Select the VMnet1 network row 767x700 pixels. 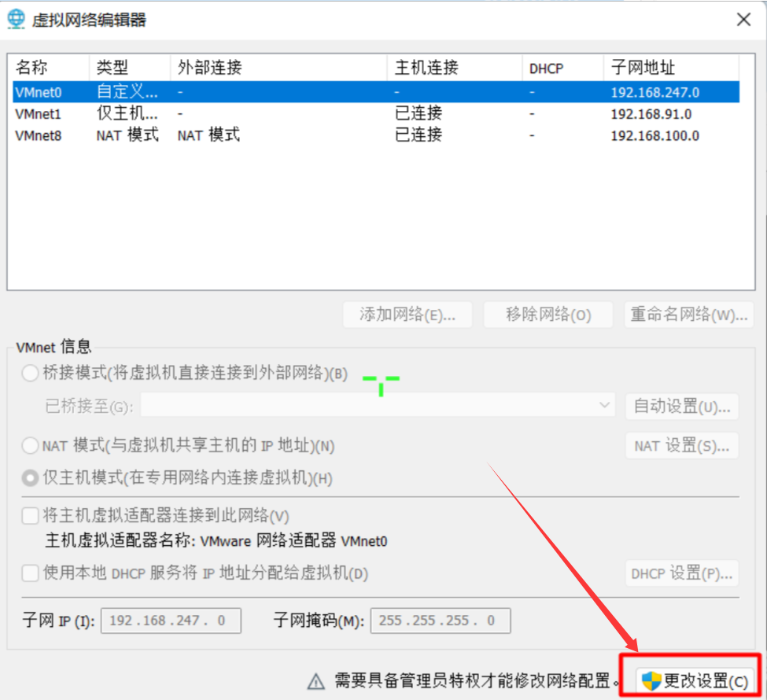[x=376, y=113]
